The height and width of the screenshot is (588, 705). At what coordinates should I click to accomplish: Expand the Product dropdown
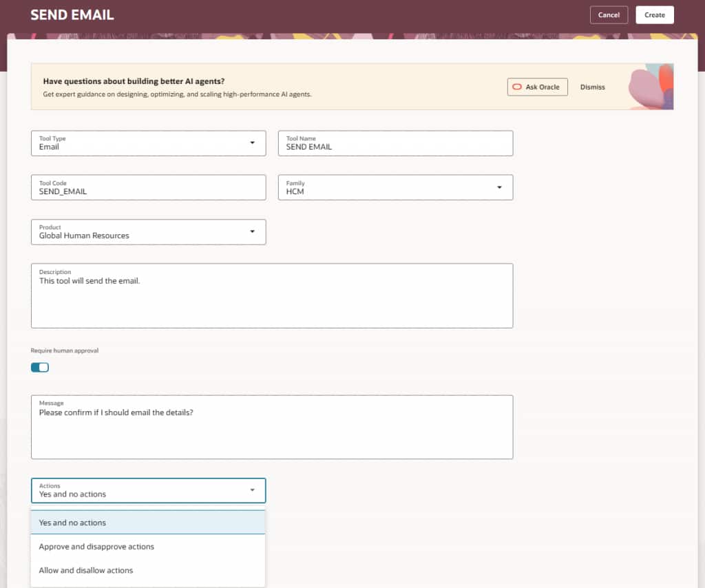pyautogui.click(x=253, y=231)
